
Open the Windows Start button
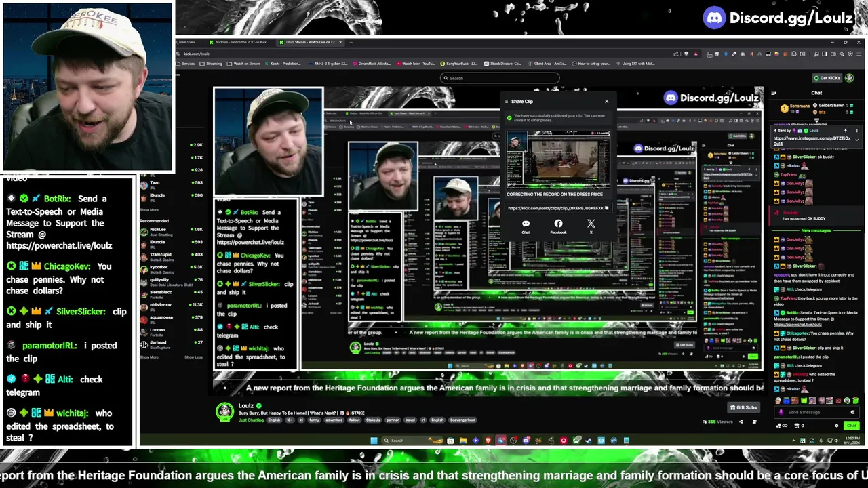click(x=374, y=441)
